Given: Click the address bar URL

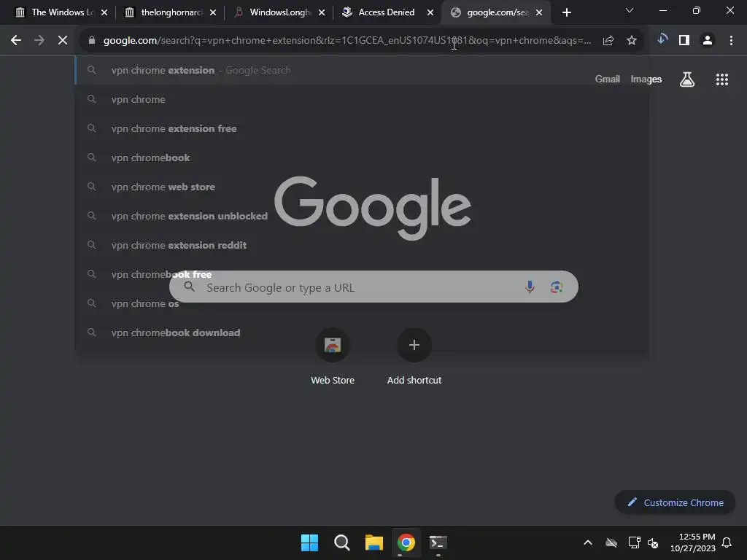Looking at the screenshot, I should pos(347,41).
